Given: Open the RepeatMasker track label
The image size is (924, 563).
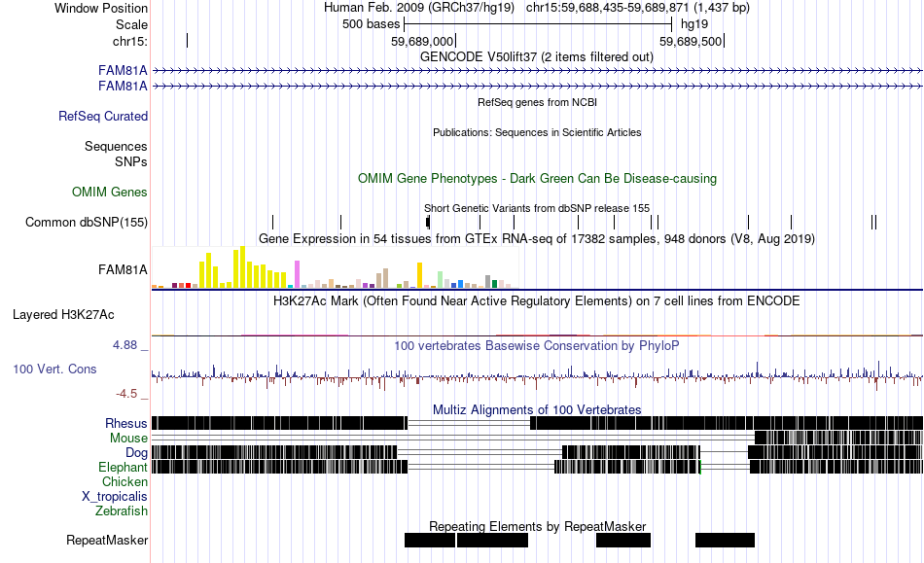Looking at the screenshot, I should point(107,540).
